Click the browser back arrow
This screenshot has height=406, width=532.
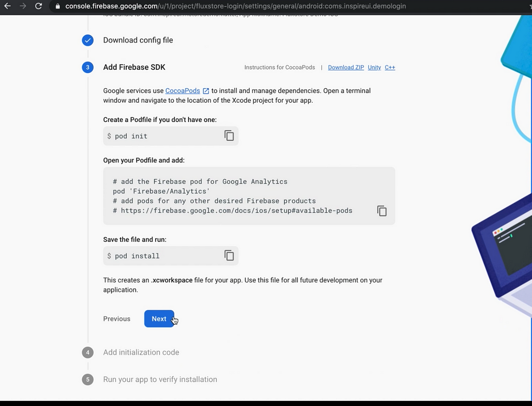7,6
